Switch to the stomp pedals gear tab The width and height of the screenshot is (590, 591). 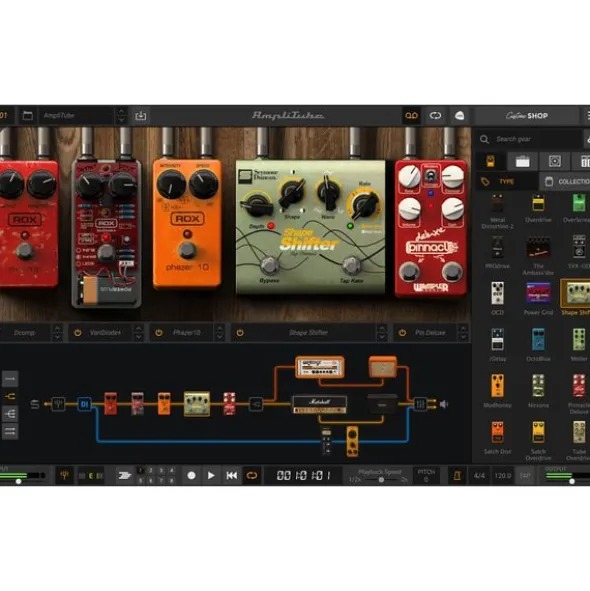click(x=490, y=161)
